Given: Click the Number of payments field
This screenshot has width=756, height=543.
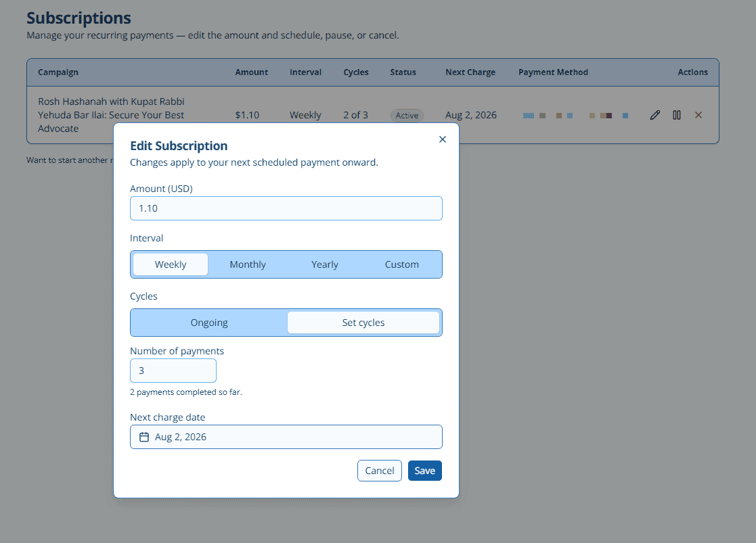Looking at the screenshot, I should pyautogui.click(x=173, y=371).
